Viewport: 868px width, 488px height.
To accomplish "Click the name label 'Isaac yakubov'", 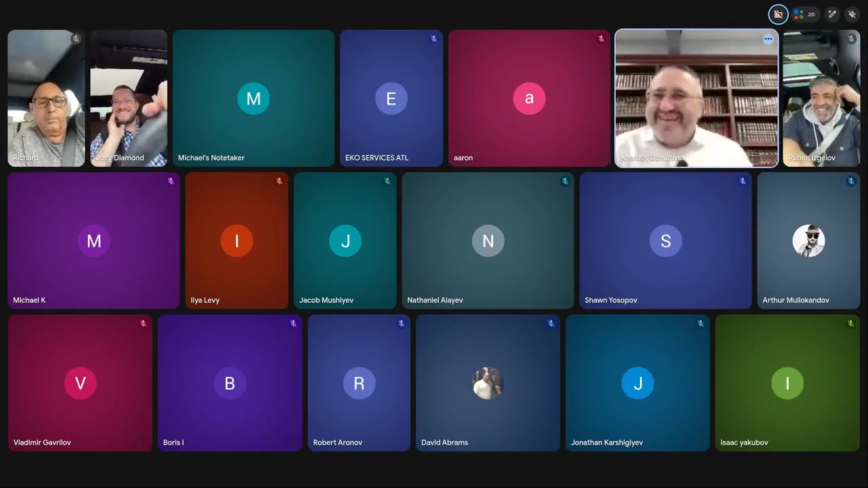I will (x=744, y=443).
